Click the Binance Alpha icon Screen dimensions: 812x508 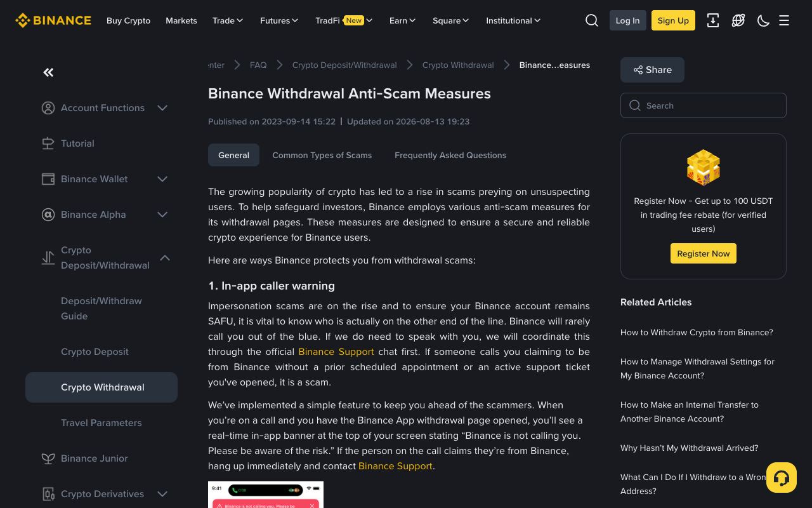tap(48, 215)
